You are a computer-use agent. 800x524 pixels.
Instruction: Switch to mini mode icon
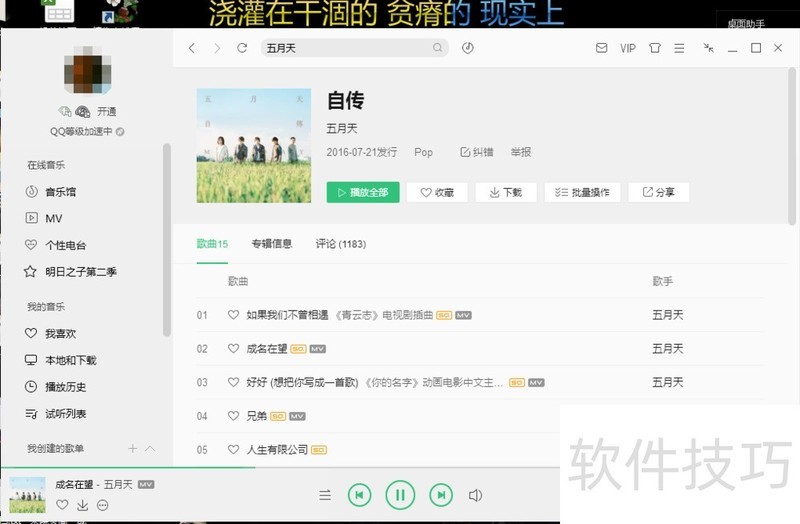coord(708,48)
